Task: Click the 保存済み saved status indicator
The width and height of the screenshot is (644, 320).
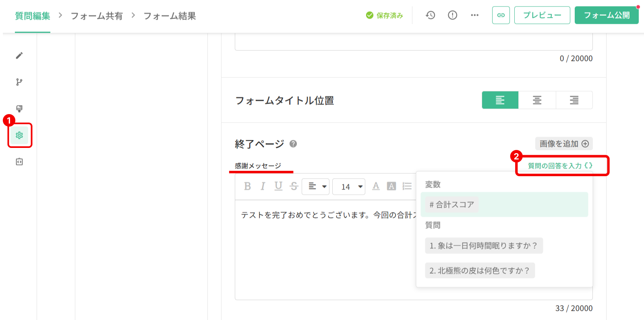Action: (384, 15)
